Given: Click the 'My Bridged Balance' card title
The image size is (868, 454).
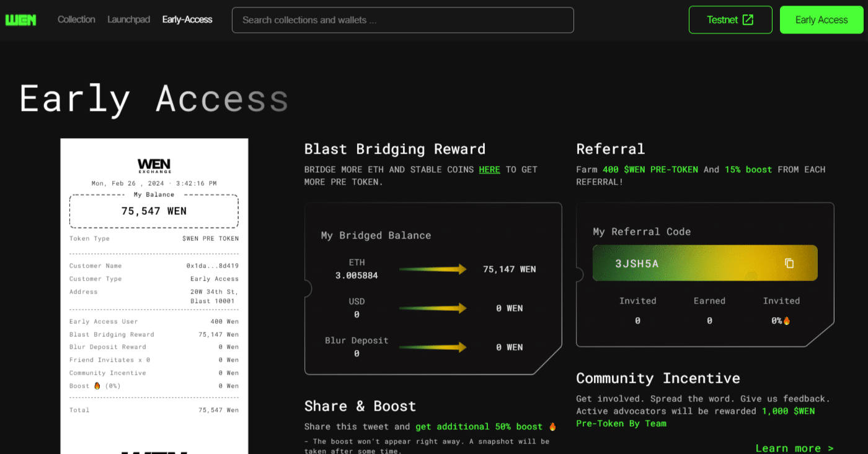Looking at the screenshot, I should (376, 235).
